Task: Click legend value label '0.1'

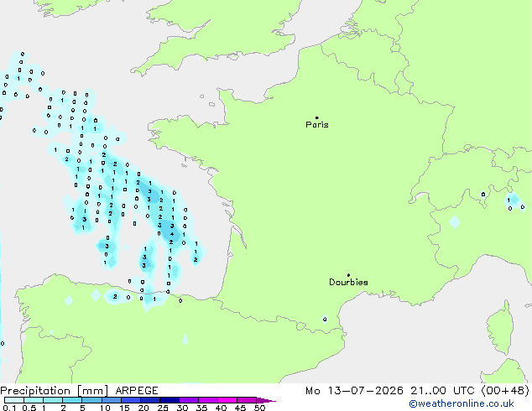Action: pos(9,408)
